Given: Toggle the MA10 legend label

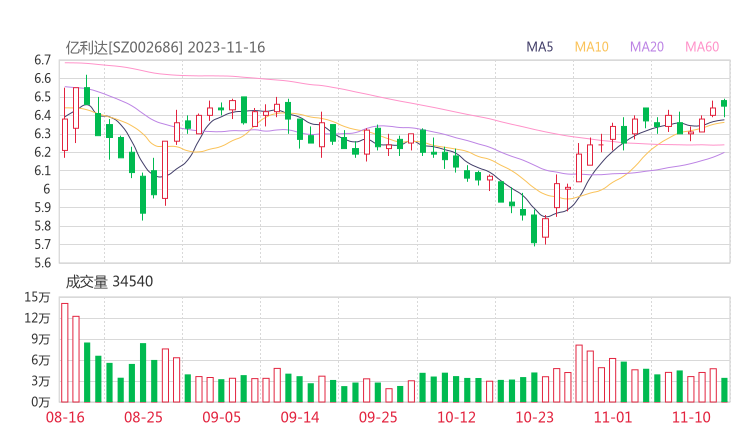Looking at the screenshot, I should pos(592,47).
